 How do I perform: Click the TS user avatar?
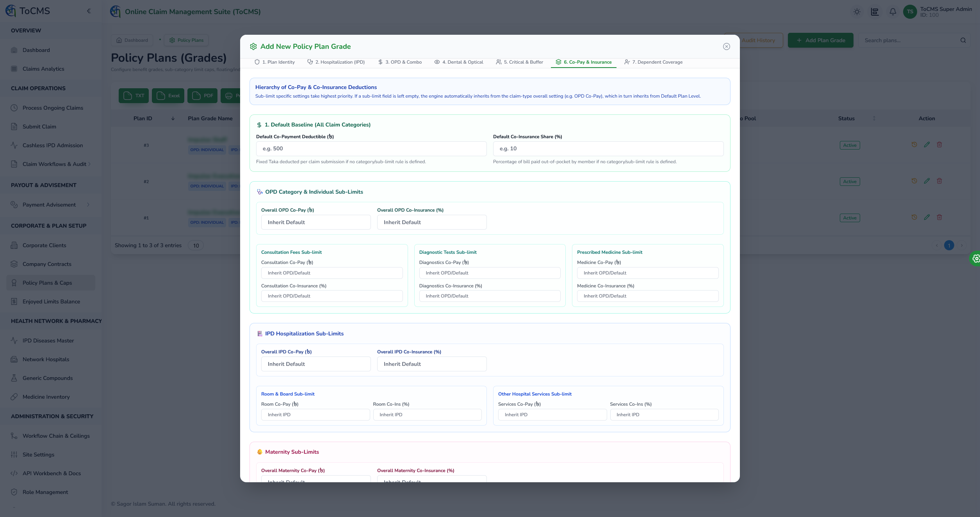[910, 12]
